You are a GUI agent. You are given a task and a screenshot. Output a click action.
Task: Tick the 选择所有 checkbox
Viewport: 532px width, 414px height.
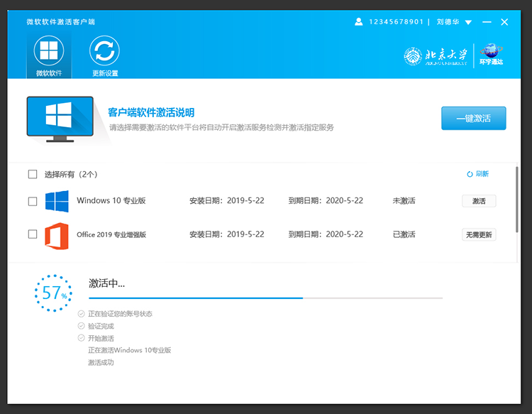click(33, 174)
